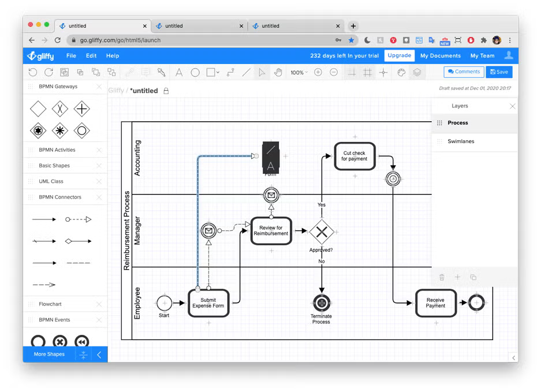Open the color theme palette icon
Viewport: 541px width, 392px height.
[401, 73]
